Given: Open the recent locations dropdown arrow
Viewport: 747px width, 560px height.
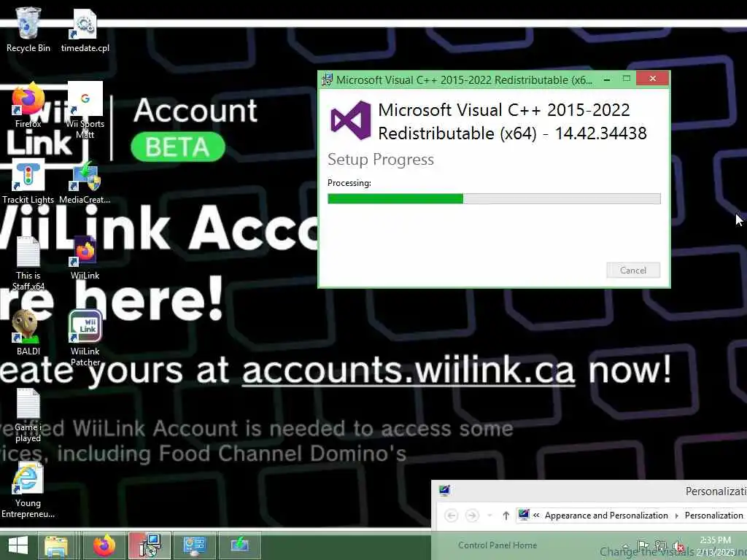Looking at the screenshot, I should pyautogui.click(x=489, y=516).
